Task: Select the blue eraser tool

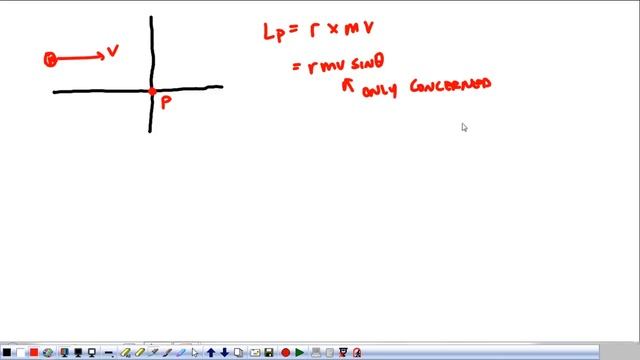Action: tap(181, 352)
